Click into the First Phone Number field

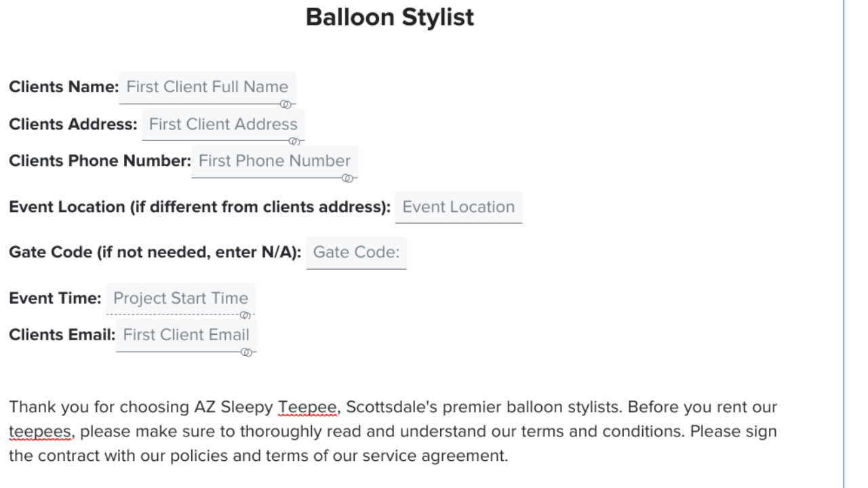coord(274,161)
